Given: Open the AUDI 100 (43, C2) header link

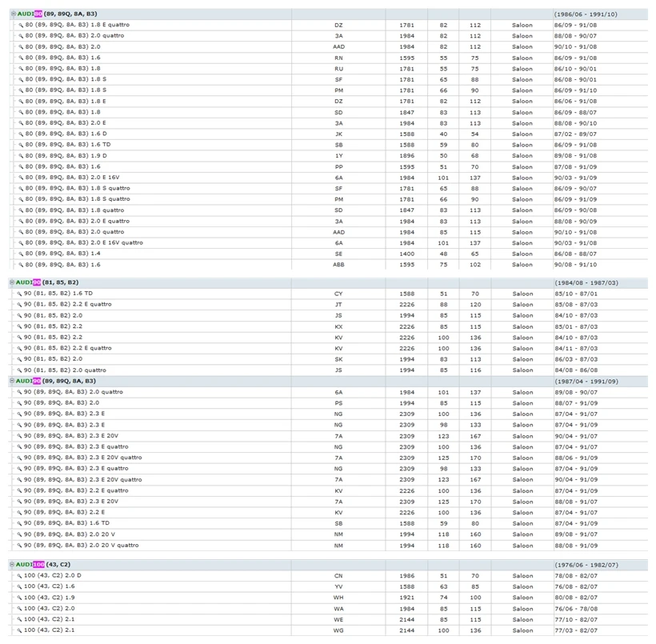Looking at the screenshot, I should (42, 565).
